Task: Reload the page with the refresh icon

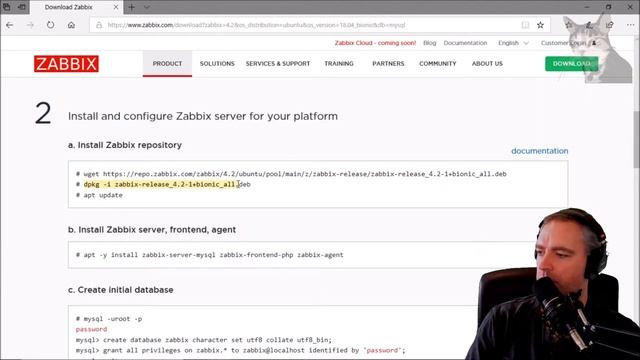Action: pyautogui.click(x=50, y=25)
